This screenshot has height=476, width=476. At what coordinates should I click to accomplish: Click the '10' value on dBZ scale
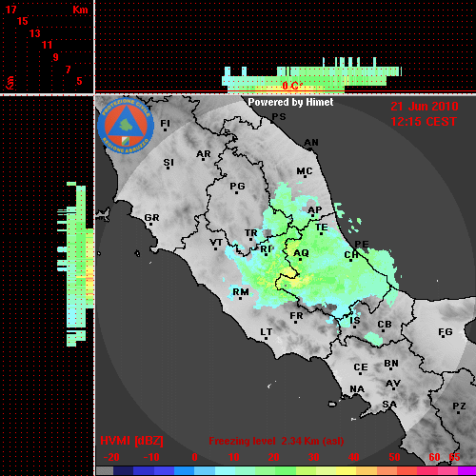[x=234, y=457]
